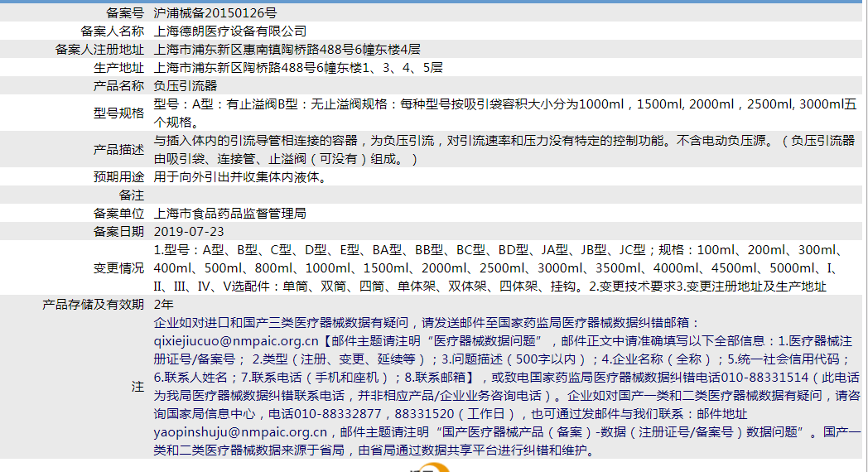Click the 变更情况 label
Screen dimensions: 868x472
[119, 268]
